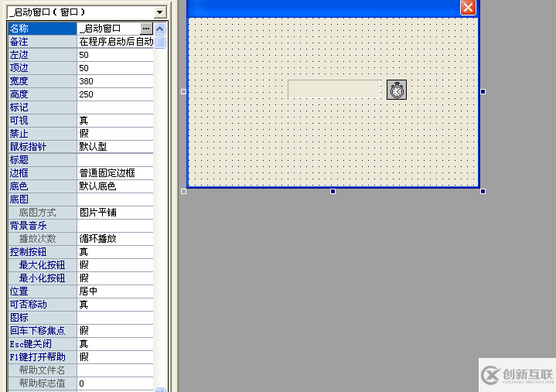This screenshot has width=556, height=392.
Task: Select the edit box on the form
Action: tap(333, 89)
